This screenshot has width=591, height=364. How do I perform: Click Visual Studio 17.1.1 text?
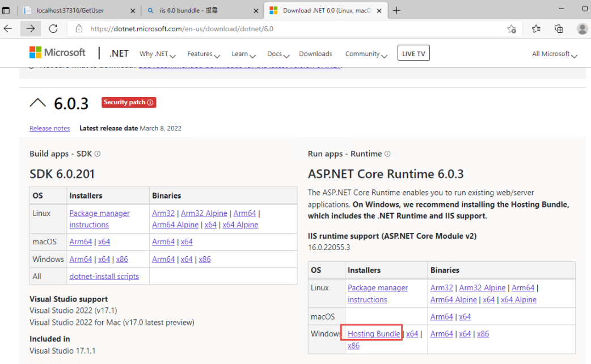click(x=62, y=351)
